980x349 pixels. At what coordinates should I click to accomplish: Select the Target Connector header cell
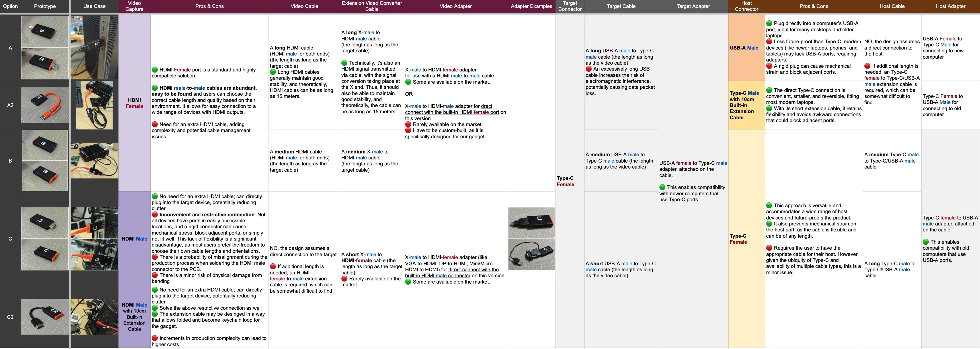pos(569,6)
